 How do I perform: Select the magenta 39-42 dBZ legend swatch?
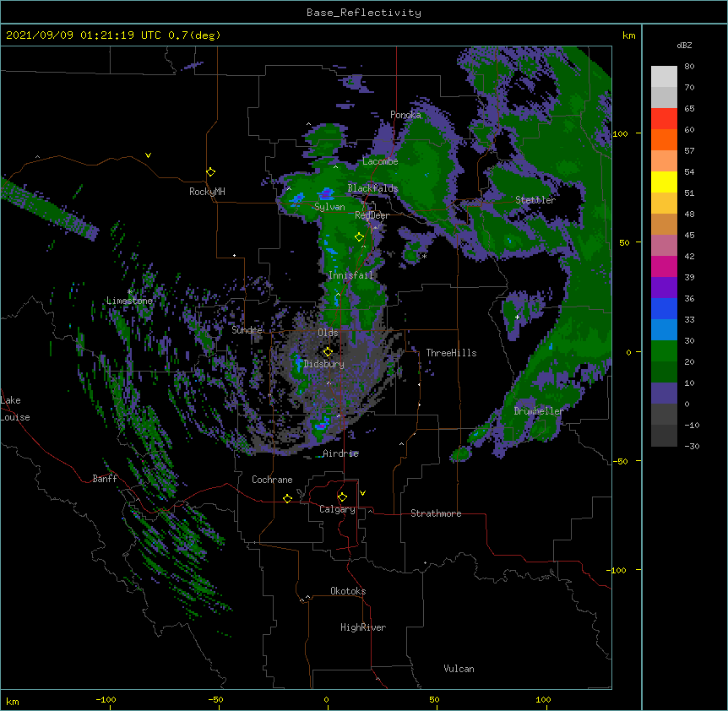(664, 267)
